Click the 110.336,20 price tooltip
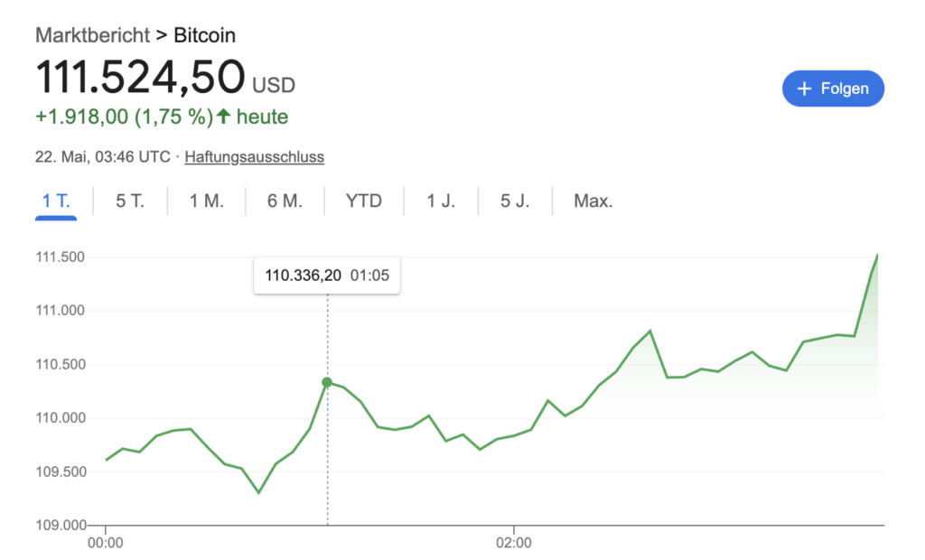This screenshot has height=560, width=925. 326,275
